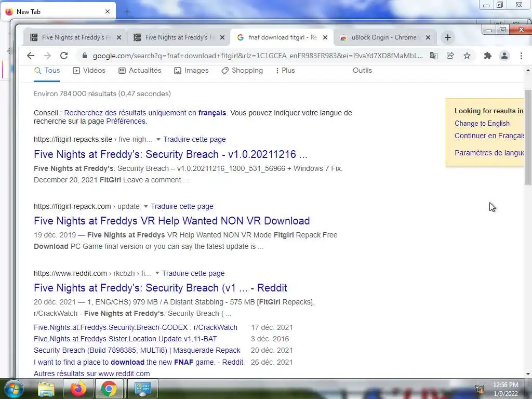This screenshot has height=399, width=532.
Task: Open the control panel taskbar icon
Action: [x=142, y=389]
